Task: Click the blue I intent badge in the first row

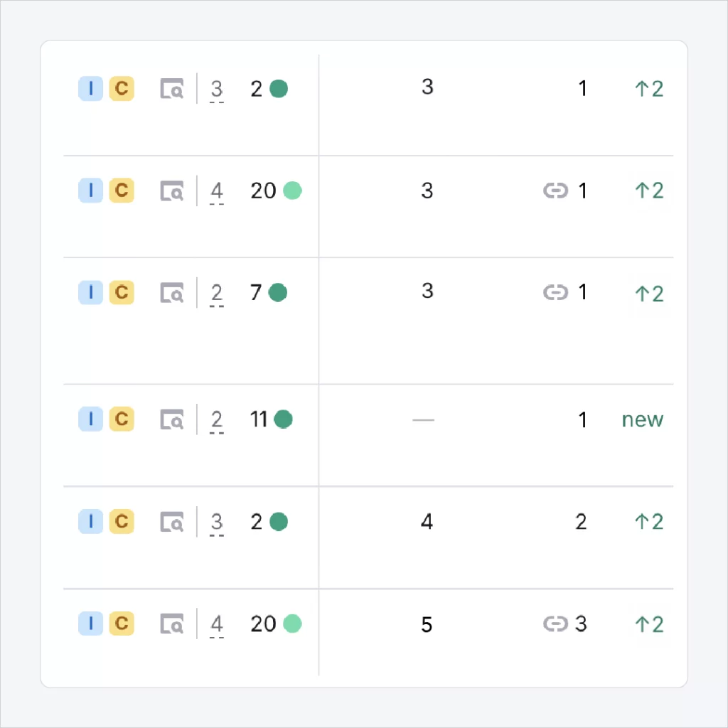Action: tap(90, 89)
